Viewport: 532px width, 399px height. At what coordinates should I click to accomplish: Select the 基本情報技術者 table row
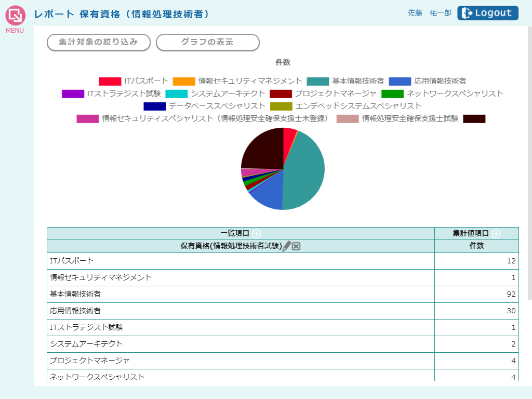point(241,294)
